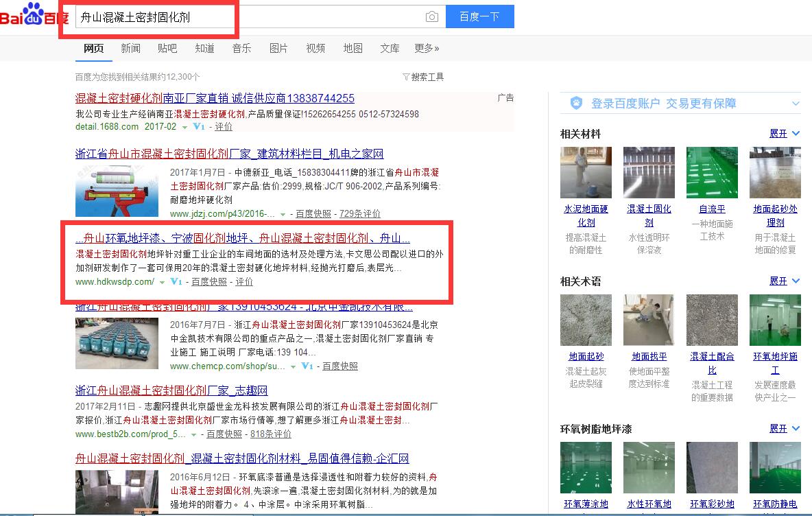Open 地面起砂 related term thumbnail

click(586, 320)
